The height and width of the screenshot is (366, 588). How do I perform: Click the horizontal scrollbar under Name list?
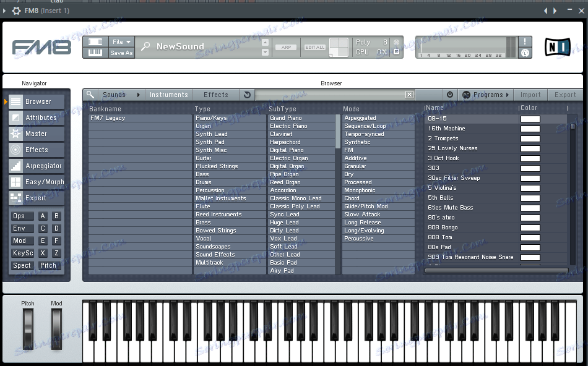click(x=496, y=270)
